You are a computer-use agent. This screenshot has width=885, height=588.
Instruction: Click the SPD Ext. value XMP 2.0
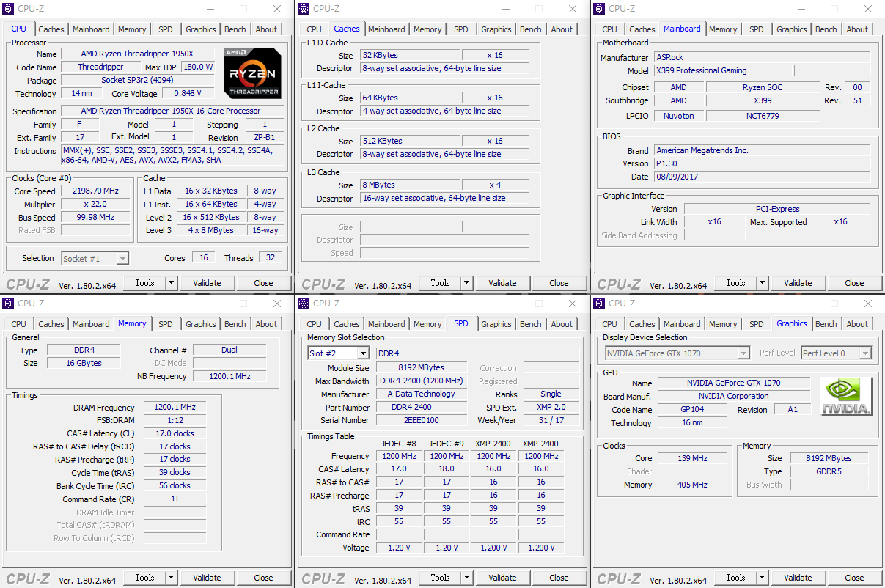pyautogui.click(x=551, y=407)
